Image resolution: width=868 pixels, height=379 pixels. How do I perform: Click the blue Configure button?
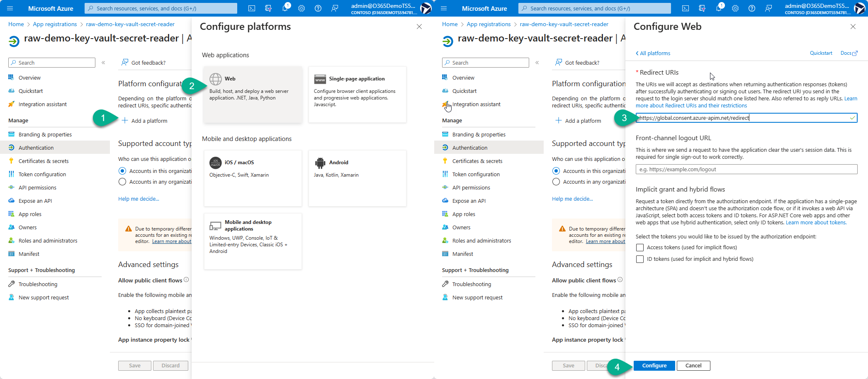(654, 366)
